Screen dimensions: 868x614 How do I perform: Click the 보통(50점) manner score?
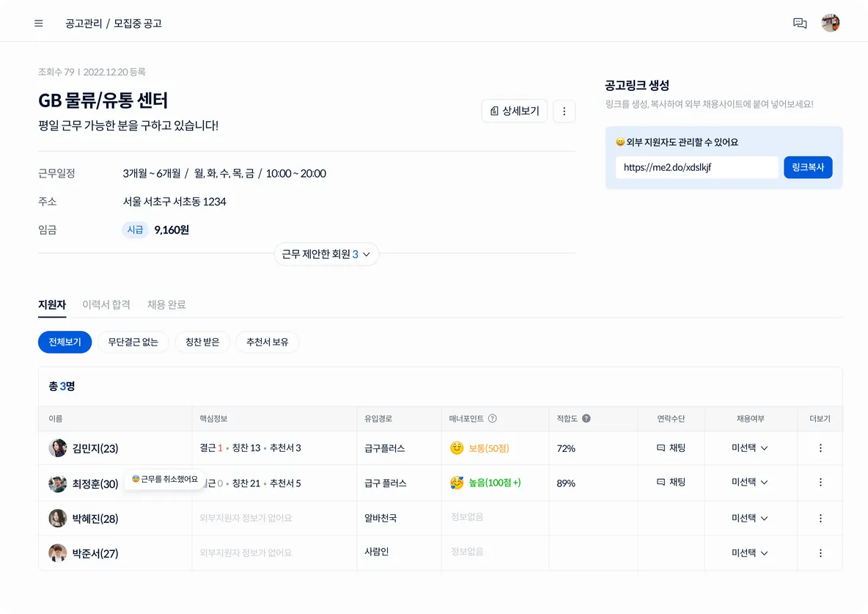click(x=489, y=448)
